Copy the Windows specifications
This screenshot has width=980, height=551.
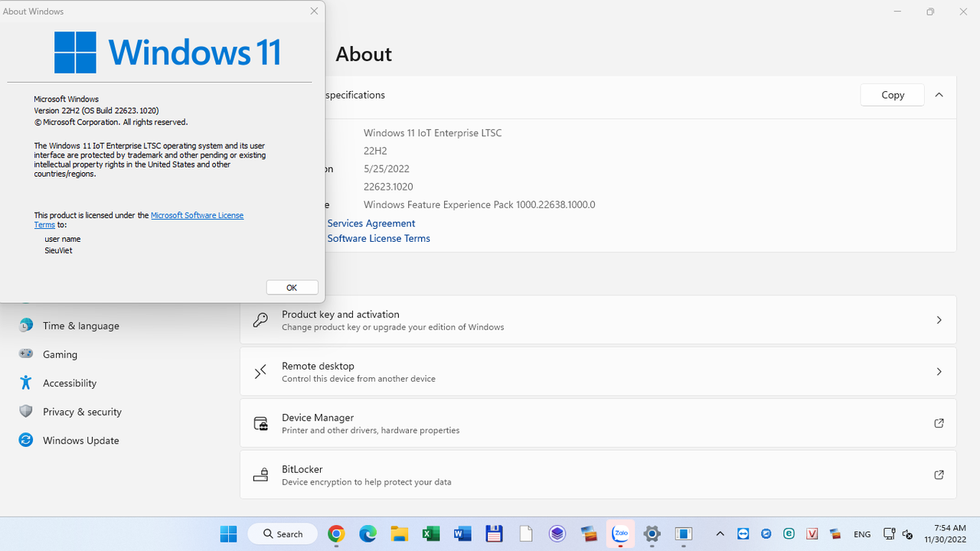click(892, 95)
